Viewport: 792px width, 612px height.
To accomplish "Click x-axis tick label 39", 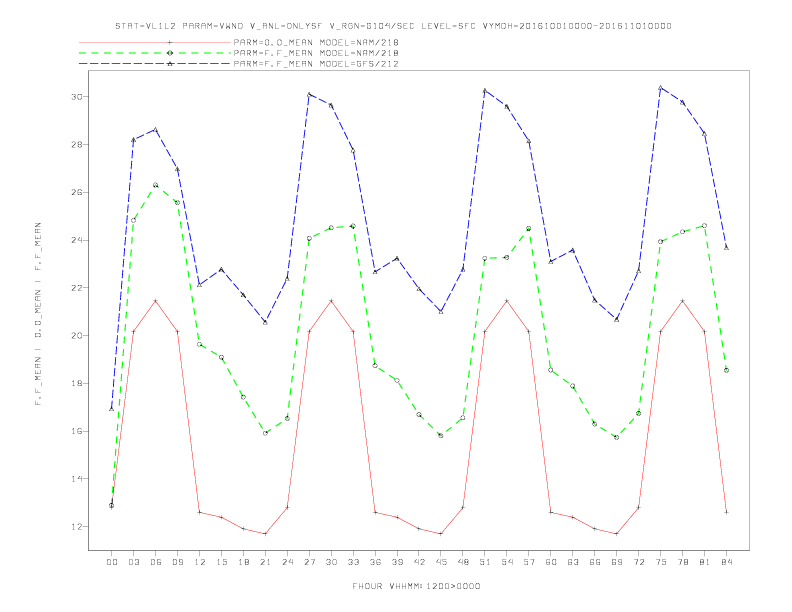I will [x=397, y=562].
